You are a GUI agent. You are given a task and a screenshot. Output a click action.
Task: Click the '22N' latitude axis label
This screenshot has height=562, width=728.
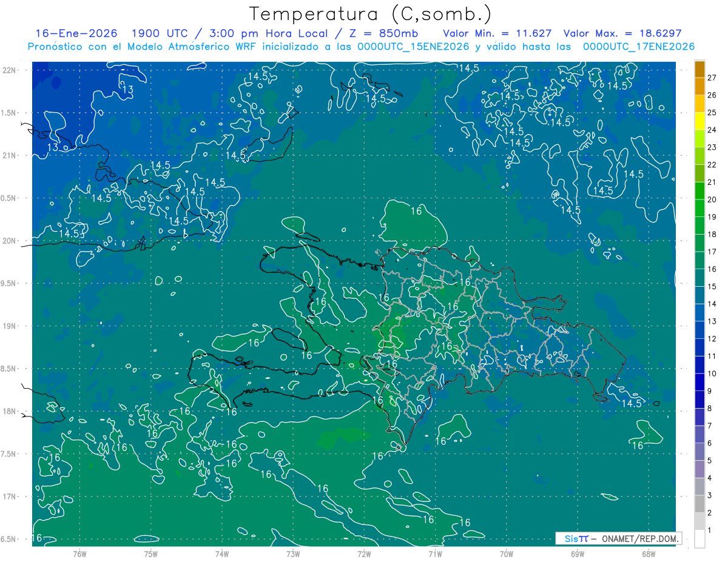(10, 70)
